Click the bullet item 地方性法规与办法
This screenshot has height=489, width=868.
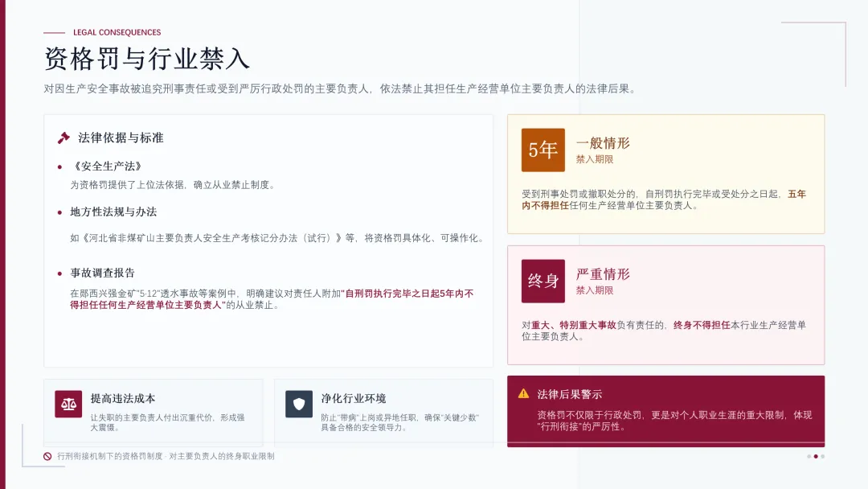[x=113, y=212]
